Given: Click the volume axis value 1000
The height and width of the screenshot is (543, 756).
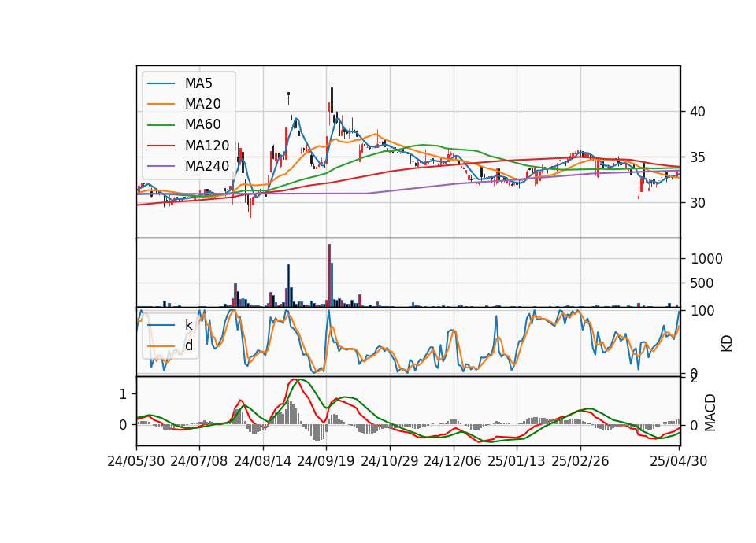Looking at the screenshot, I should pos(706,259).
